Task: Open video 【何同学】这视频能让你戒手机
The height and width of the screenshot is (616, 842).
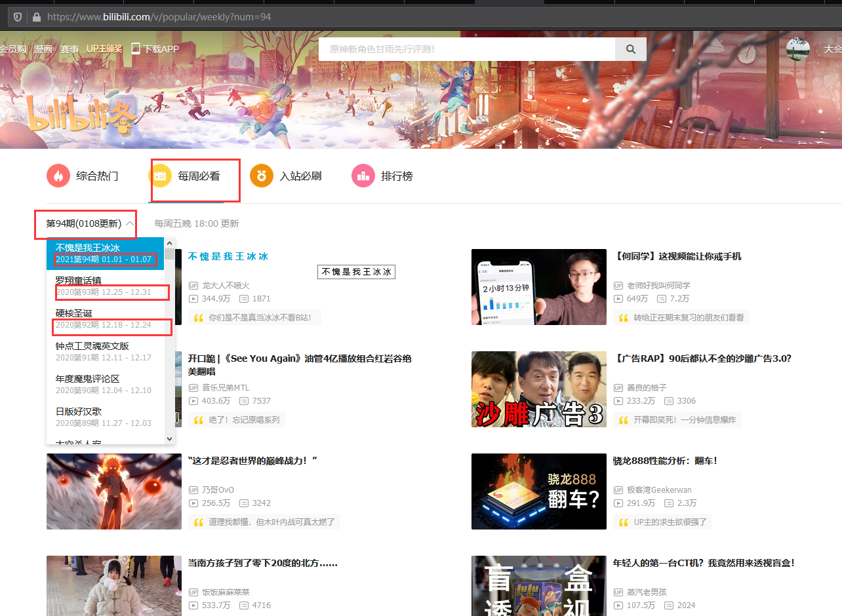Action: click(x=677, y=256)
